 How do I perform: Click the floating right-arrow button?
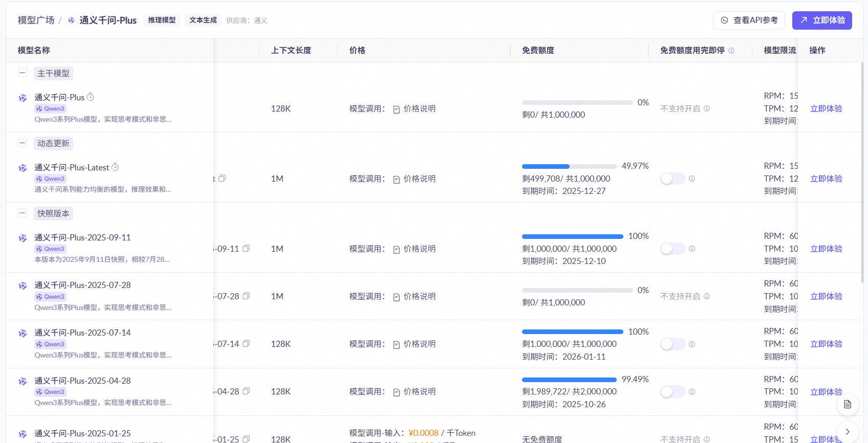click(x=848, y=432)
